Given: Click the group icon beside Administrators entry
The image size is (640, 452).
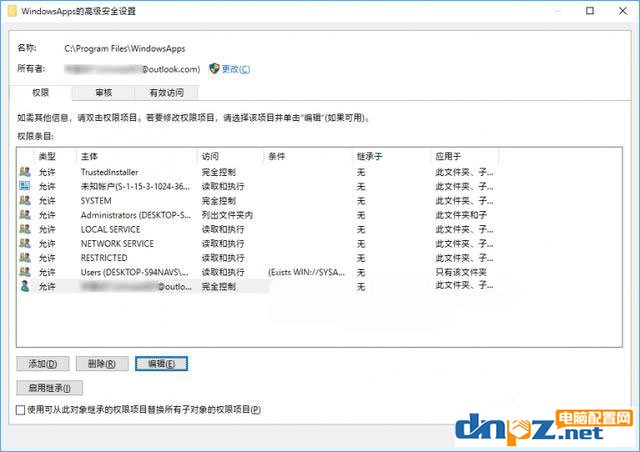Looking at the screenshot, I should tap(25, 215).
